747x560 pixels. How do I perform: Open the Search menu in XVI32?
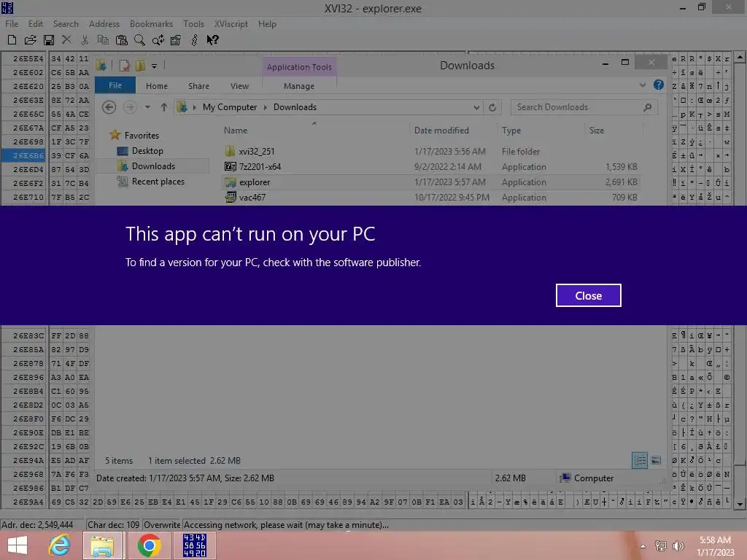click(x=66, y=24)
